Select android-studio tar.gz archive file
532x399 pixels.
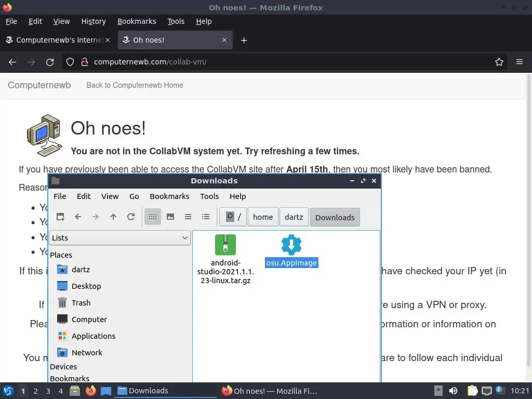(x=225, y=259)
